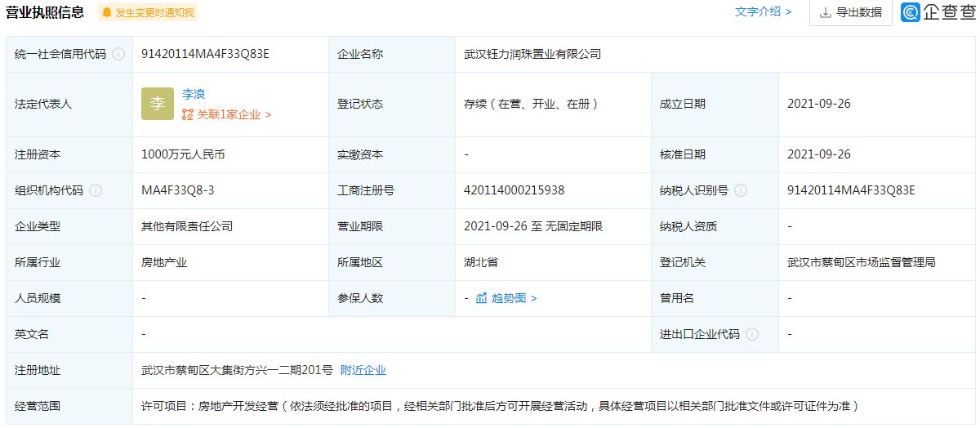Open 附近企业 link

coord(363,370)
